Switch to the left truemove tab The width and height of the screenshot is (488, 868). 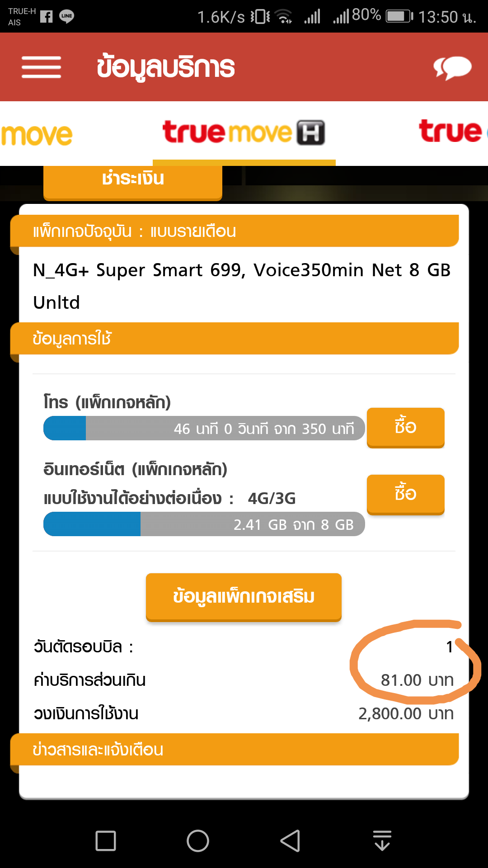click(x=36, y=135)
